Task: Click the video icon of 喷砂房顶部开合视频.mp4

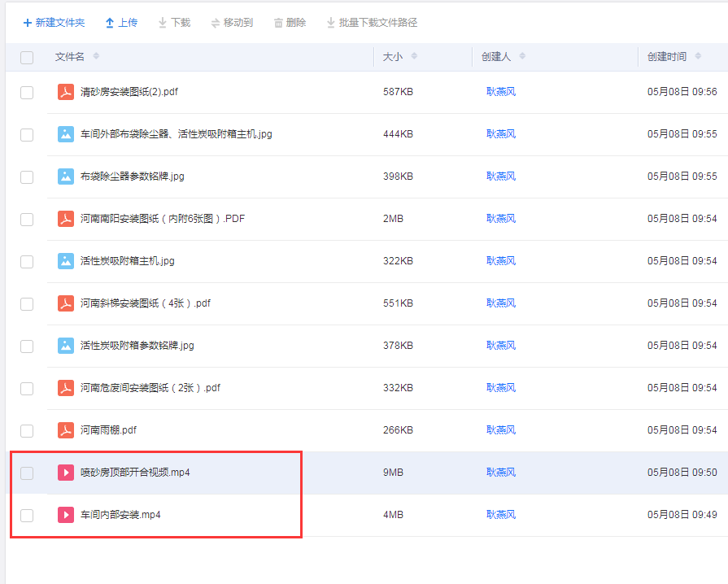Action: 65,473
